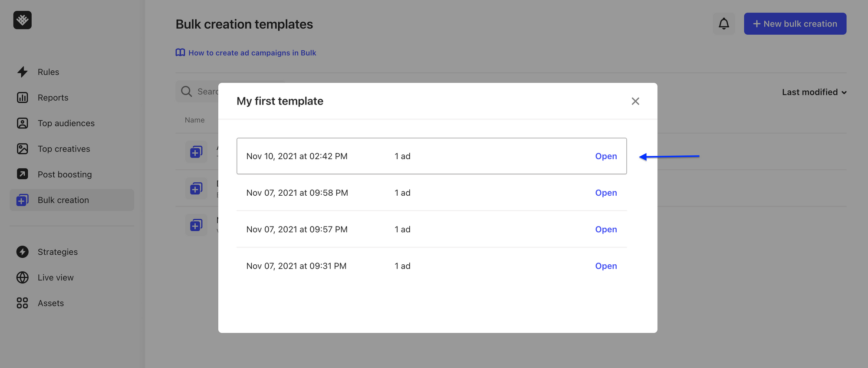Click the app logo icon in sidebar

point(23,20)
